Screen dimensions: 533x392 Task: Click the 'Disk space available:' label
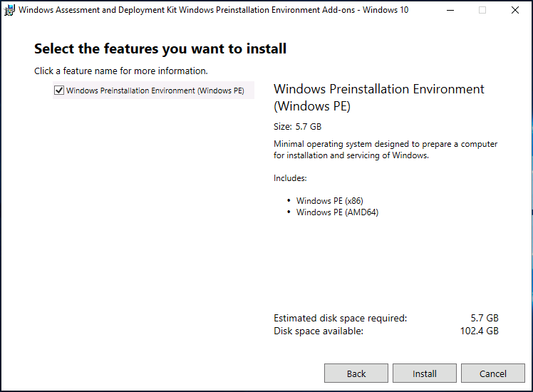click(319, 331)
